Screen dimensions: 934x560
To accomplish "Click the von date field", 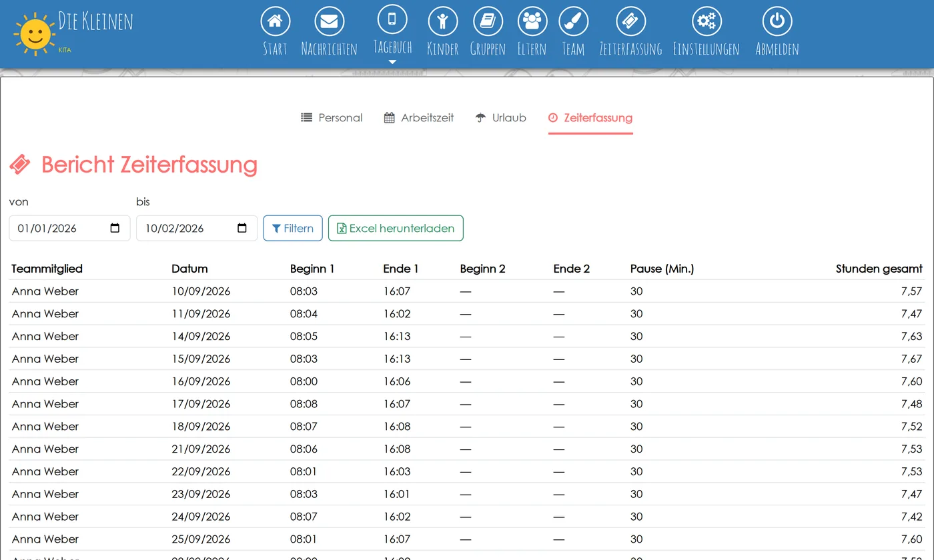I will (x=69, y=228).
